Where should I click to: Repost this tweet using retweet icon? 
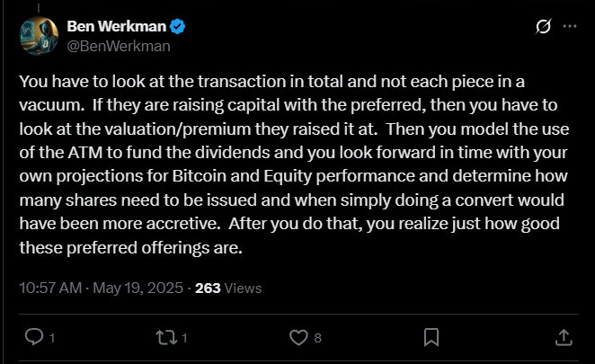pos(165,337)
